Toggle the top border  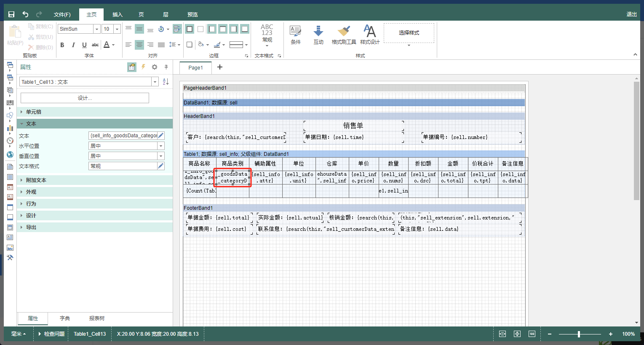pos(223,29)
